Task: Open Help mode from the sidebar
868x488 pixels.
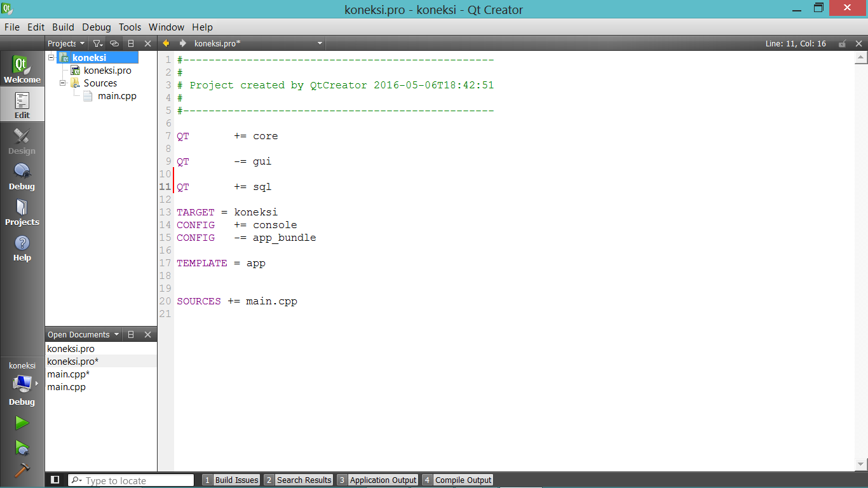Action: (x=22, y=248)
